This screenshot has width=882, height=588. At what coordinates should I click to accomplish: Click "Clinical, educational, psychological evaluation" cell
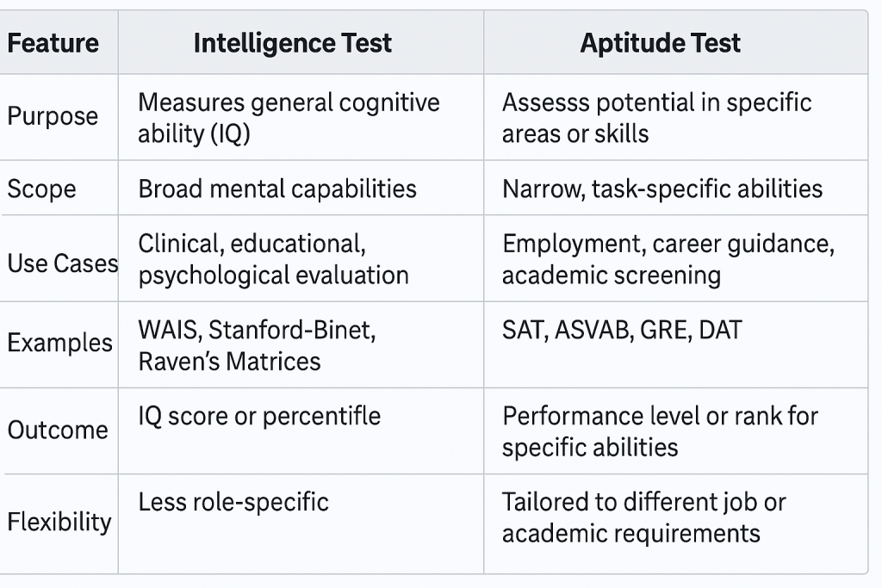click(273, 259)
